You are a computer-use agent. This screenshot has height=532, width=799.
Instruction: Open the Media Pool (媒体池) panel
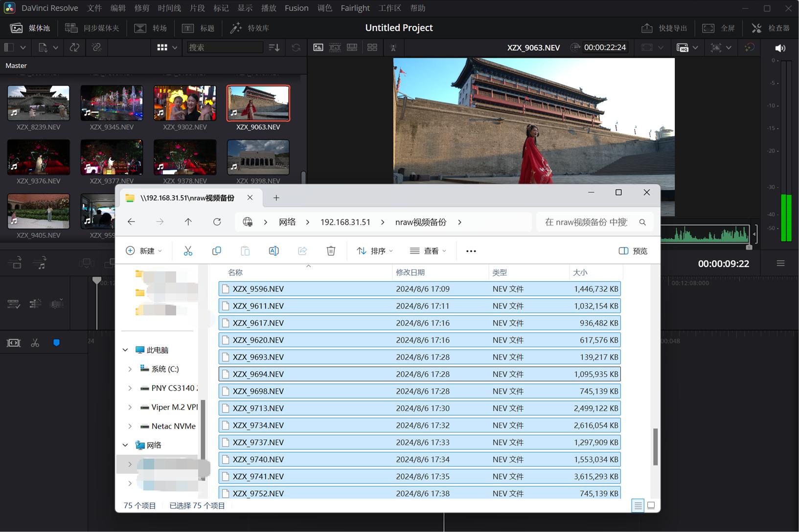click(30, 28)
